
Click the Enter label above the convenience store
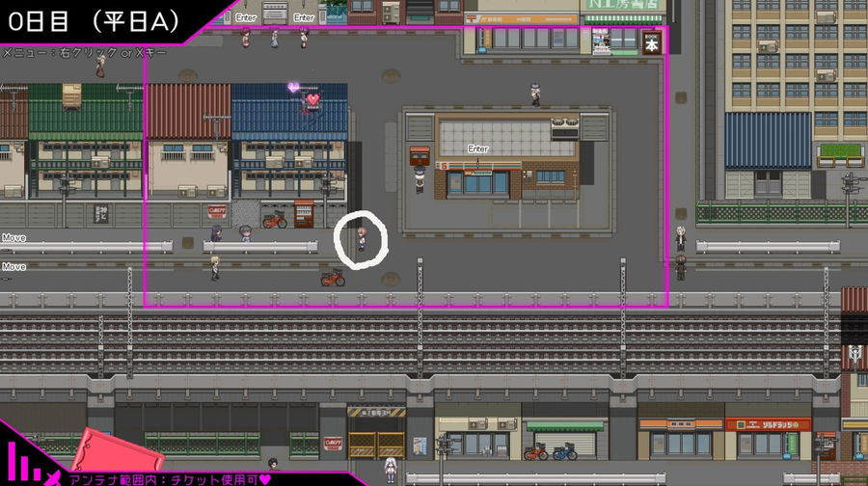point(477,148)
